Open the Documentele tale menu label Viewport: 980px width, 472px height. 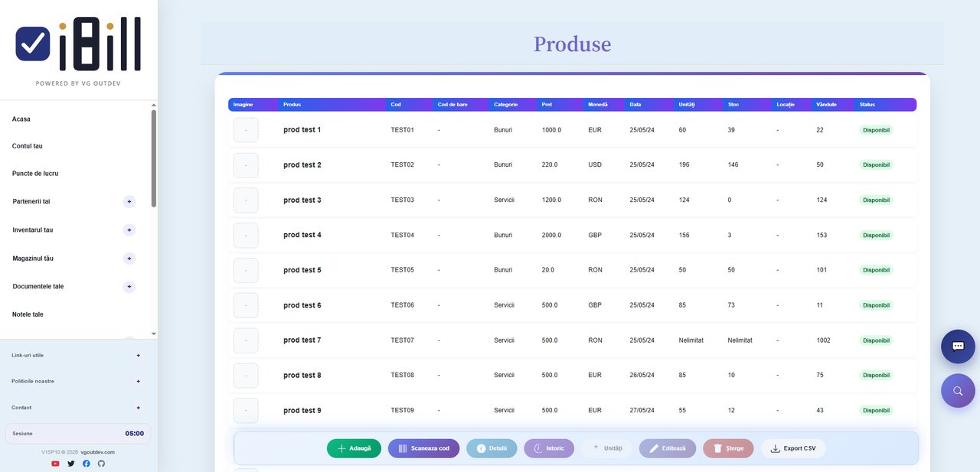coord(38,287)
